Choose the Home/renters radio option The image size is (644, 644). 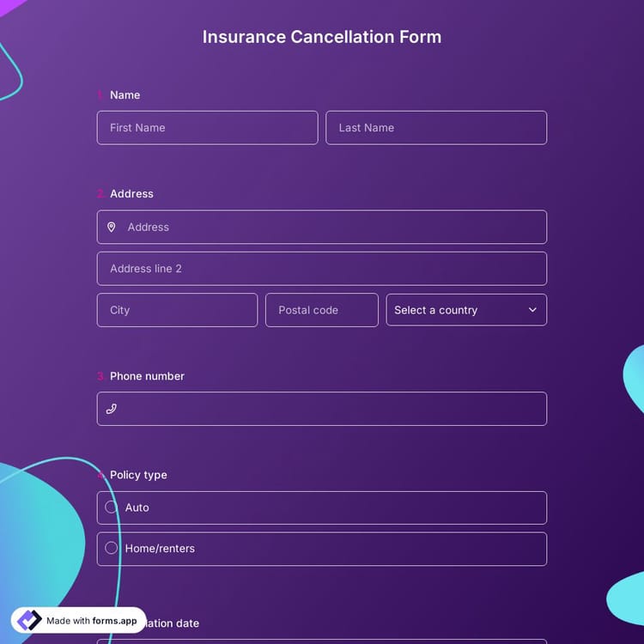click(111, 548)
